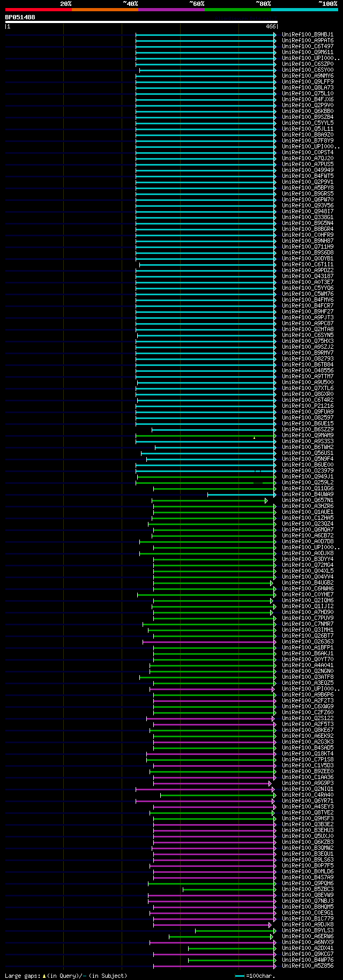Open hit UniRef100_C6T497
Image resolution: width=343 pixels, height=980 pixels.
(x=308, y=46)
